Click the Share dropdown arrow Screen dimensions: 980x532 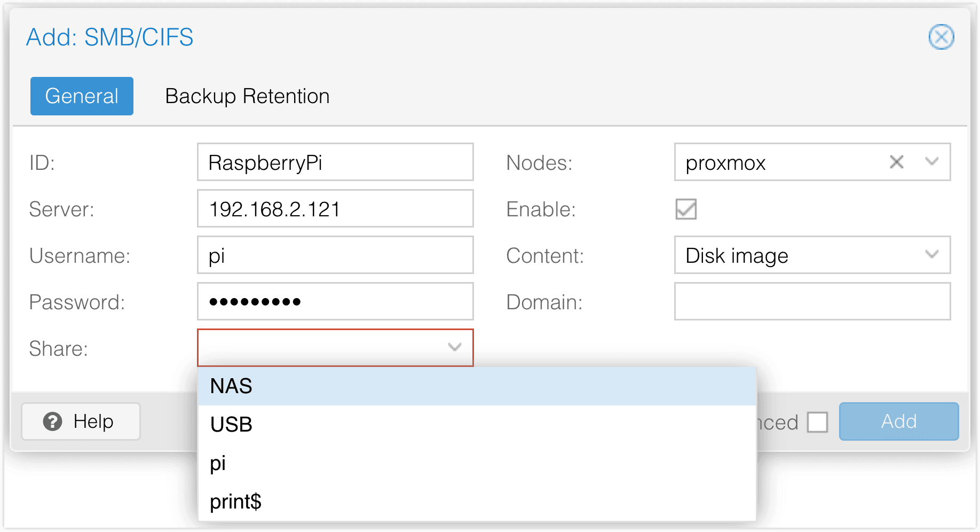click(x=455, y=348)
